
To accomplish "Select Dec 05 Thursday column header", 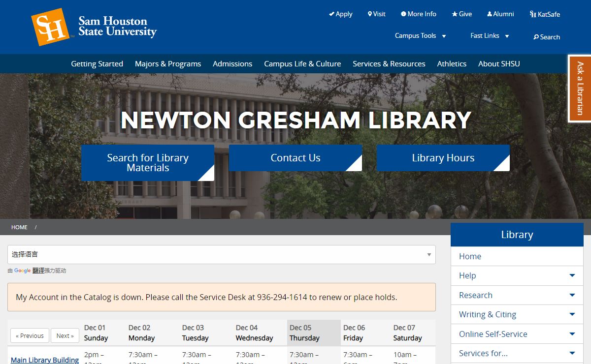I will tap(314, 333).
